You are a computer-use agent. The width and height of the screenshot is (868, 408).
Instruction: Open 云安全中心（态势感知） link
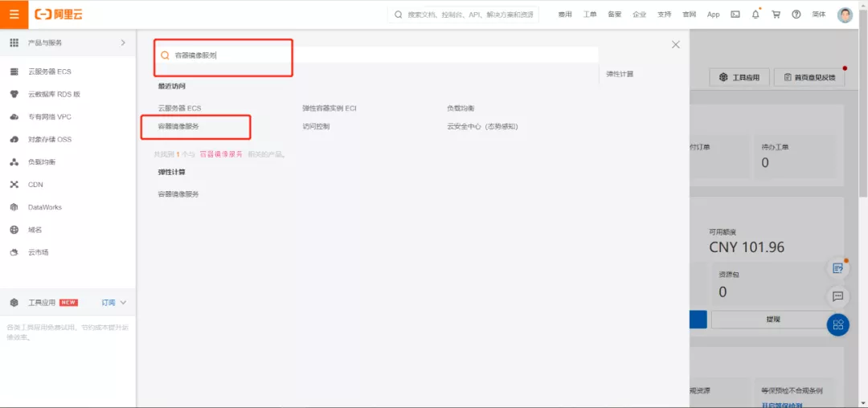482,127
